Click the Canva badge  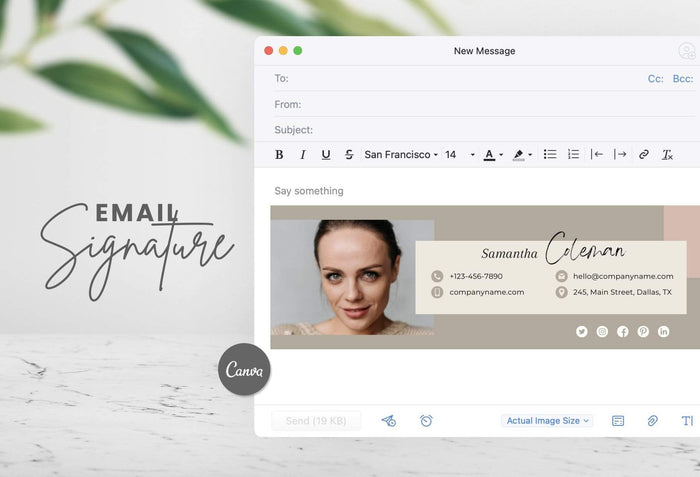(x=244, y=369)
